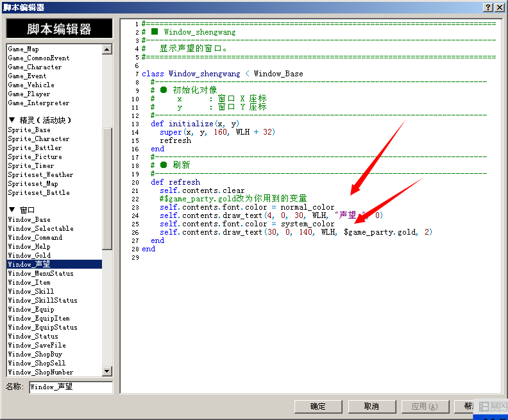
Task: Focus the 名称 input field
Action: pos(71,387)
